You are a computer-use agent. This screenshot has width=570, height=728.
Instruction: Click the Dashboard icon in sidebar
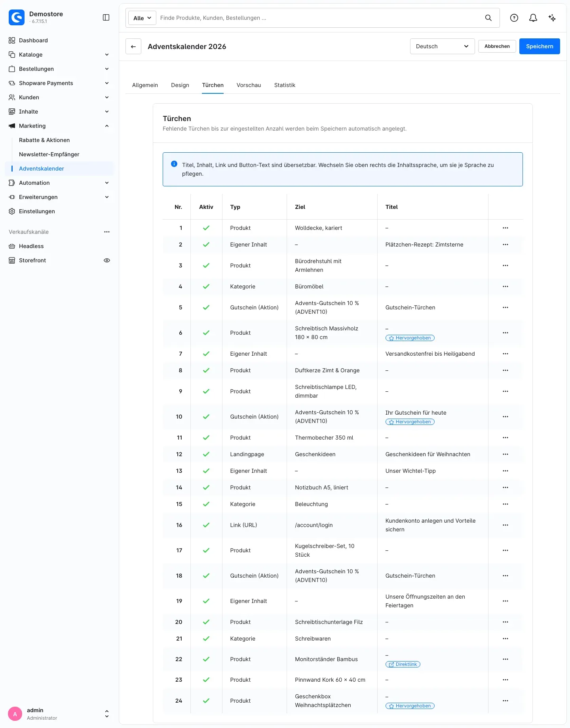[x=12, y=40]
